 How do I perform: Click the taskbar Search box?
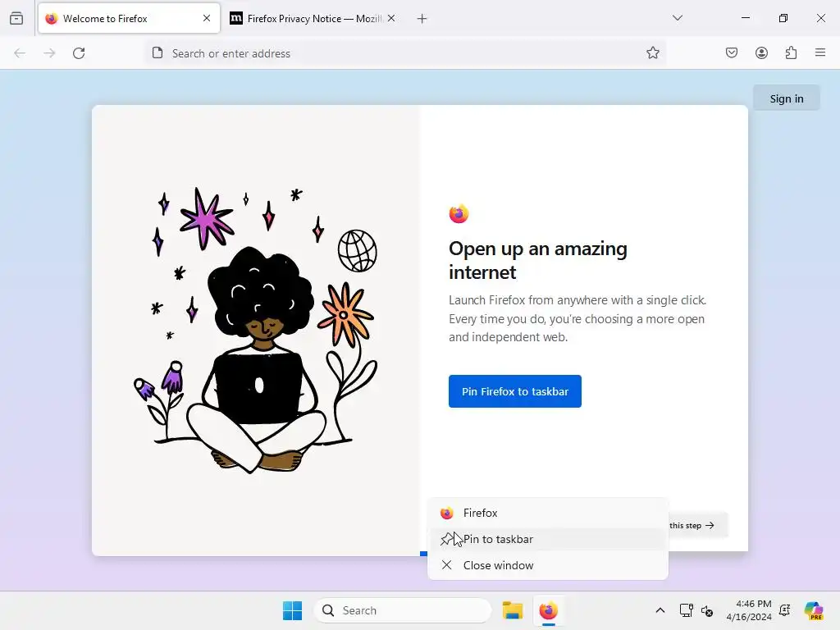(x=403, y=610)
